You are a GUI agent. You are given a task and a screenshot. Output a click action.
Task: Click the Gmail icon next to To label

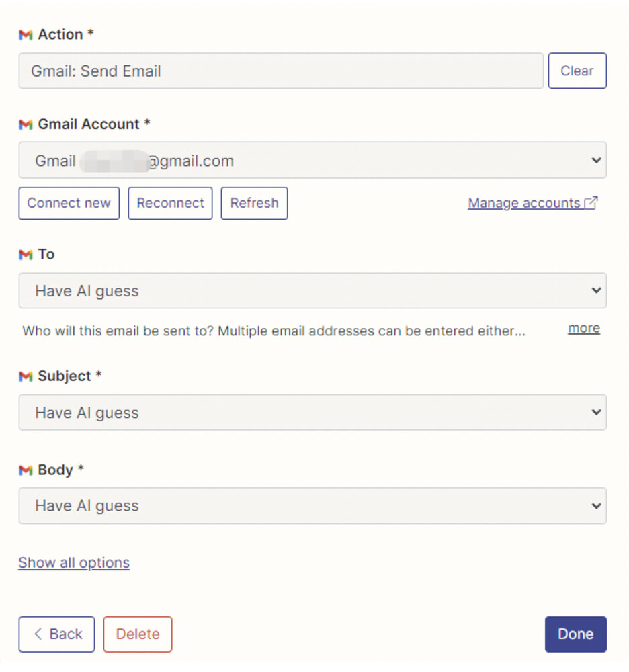26,255
